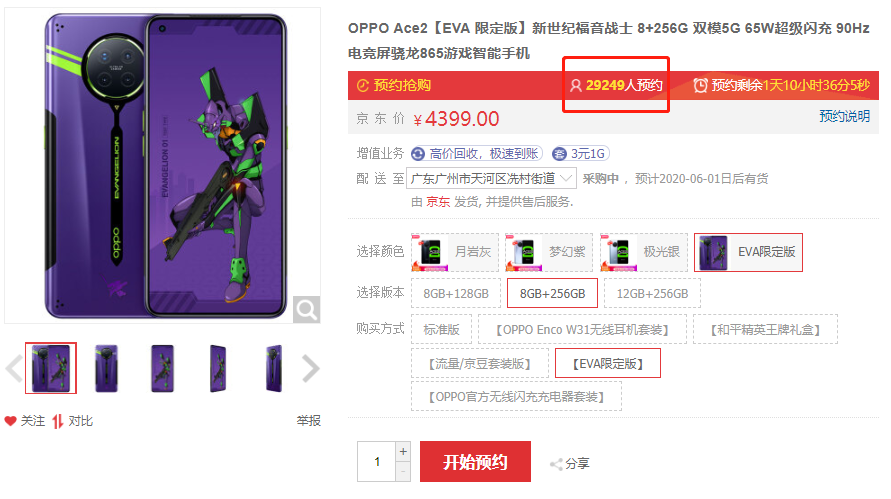Open the 预约说明 link
891x499 pixels.
[x=844, y=117]
